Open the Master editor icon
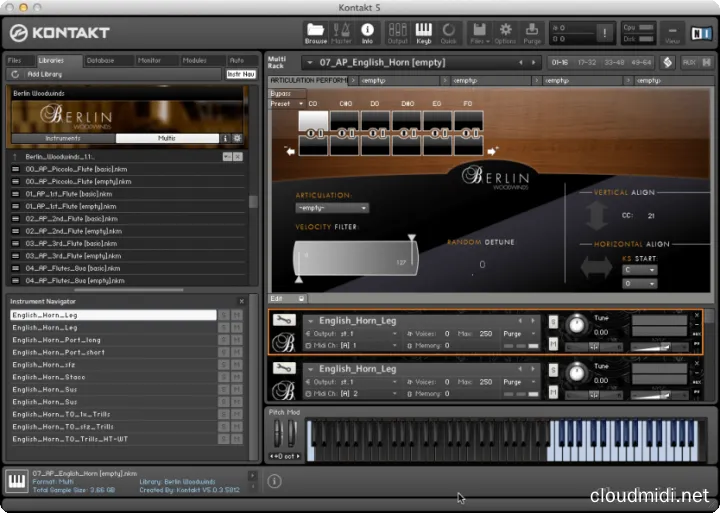Screen dimensions: 720x513 pos(342,32)
